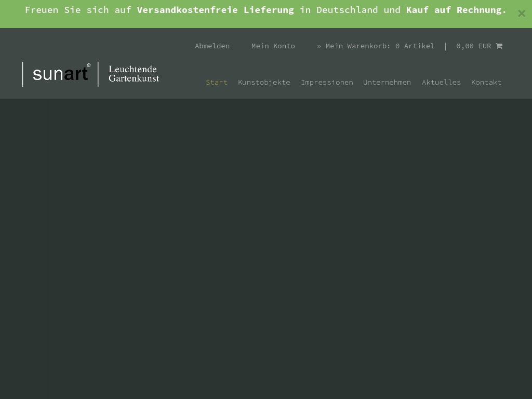This screenshot has width=532, height=399.
Task: Click the word Deutschland in banner
Action: point(347,10)
